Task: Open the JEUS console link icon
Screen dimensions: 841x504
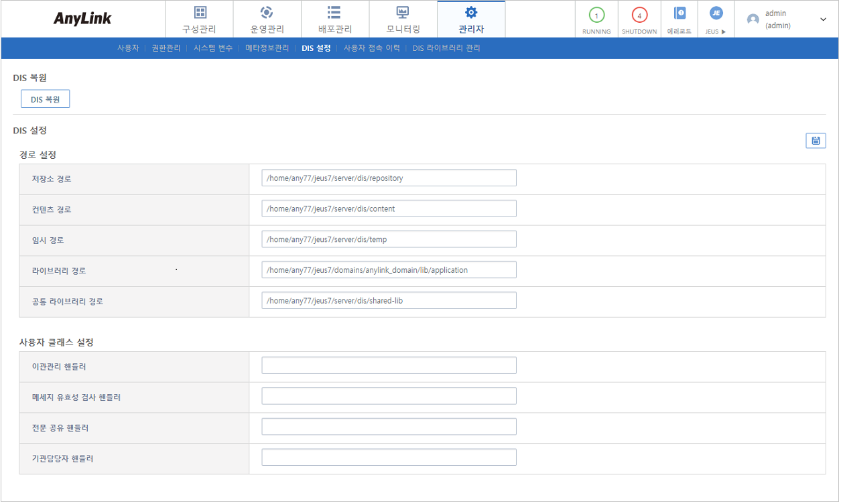Action: click(716, 14)
